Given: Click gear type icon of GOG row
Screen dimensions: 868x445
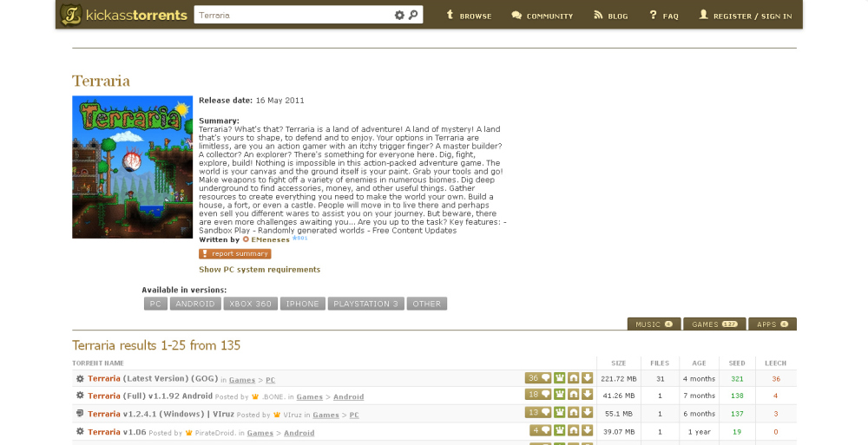Looking at the screenshot, I should [80, 378].
